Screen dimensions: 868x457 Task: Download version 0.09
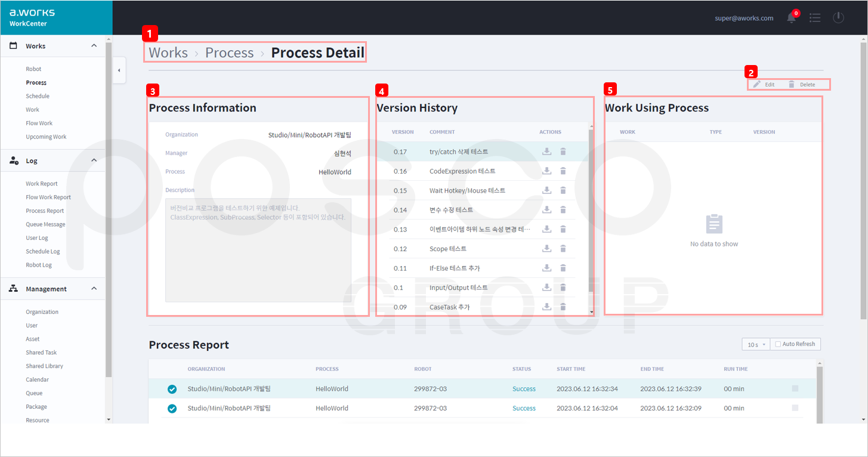pyautogui.click(x=546, y=307)
